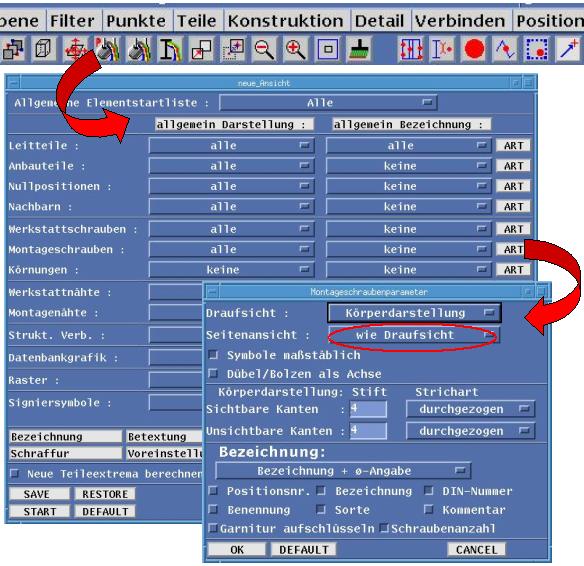584x566 pixels.
Task: Click the green broom clean-up icon
Action: [x=359, y=49]
